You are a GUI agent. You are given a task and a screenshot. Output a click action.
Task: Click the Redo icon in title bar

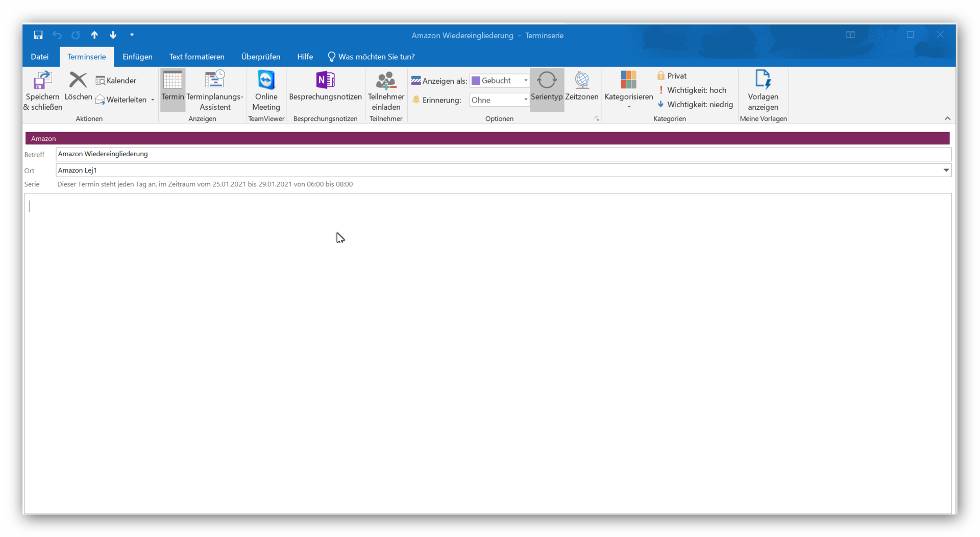76,35
